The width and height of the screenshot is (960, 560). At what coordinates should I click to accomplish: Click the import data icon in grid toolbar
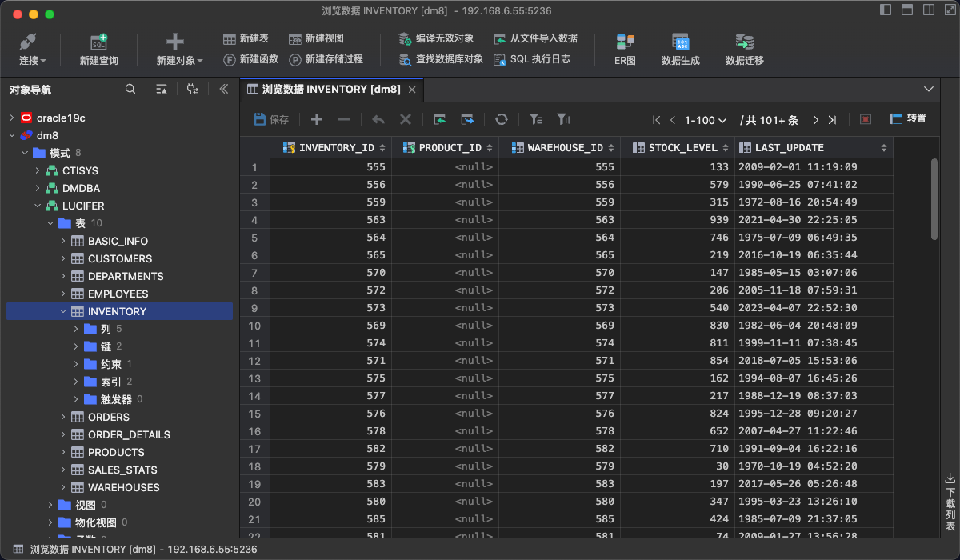coord(440,119)
